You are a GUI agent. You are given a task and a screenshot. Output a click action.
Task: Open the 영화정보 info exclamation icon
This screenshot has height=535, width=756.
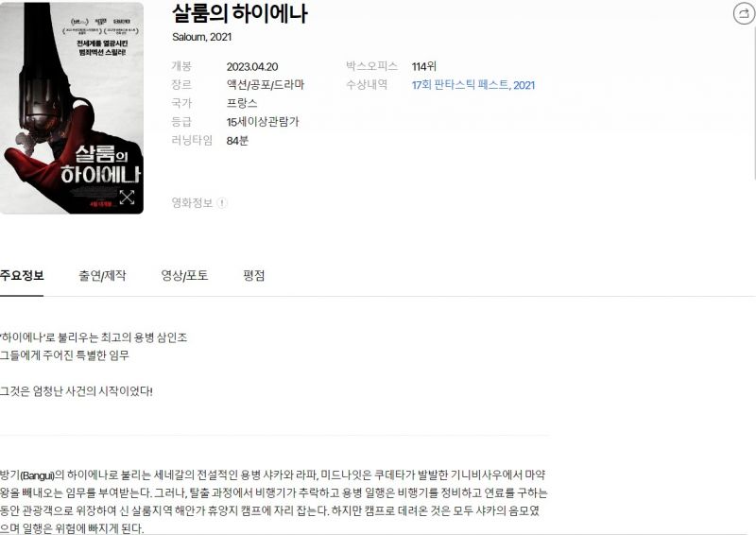(222, 202)
